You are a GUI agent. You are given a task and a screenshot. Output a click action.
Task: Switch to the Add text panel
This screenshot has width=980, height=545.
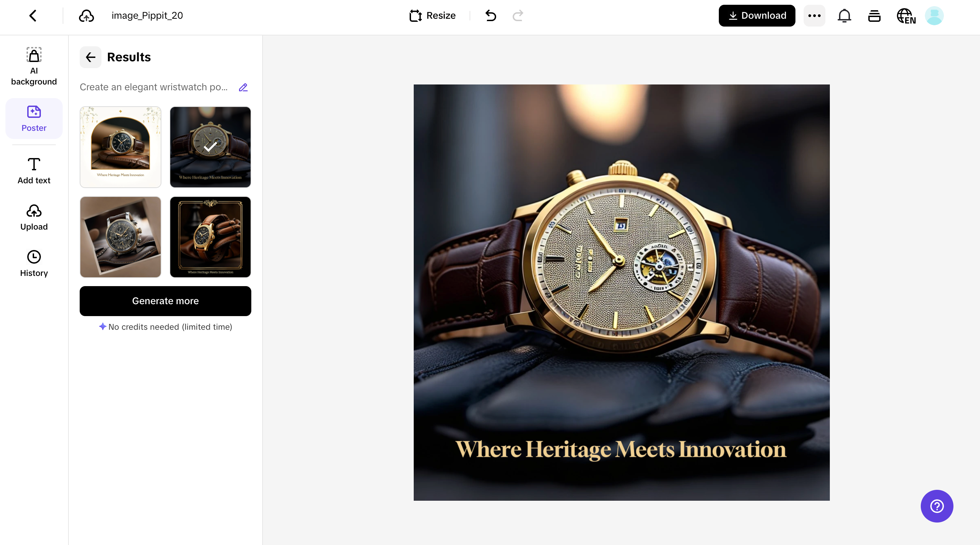pos(34,171)
